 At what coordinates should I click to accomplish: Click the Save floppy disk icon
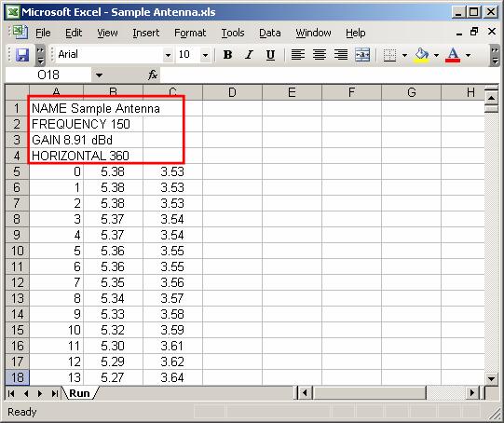point(22,55)
